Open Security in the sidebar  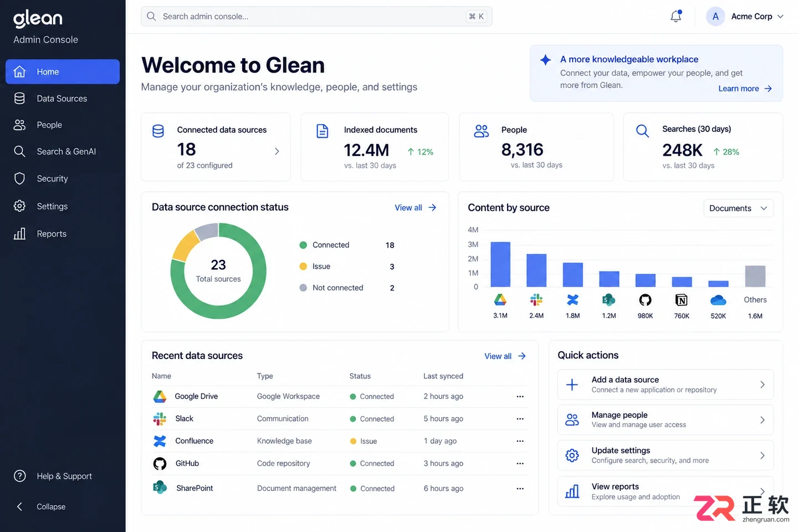[x=63, y=178]
